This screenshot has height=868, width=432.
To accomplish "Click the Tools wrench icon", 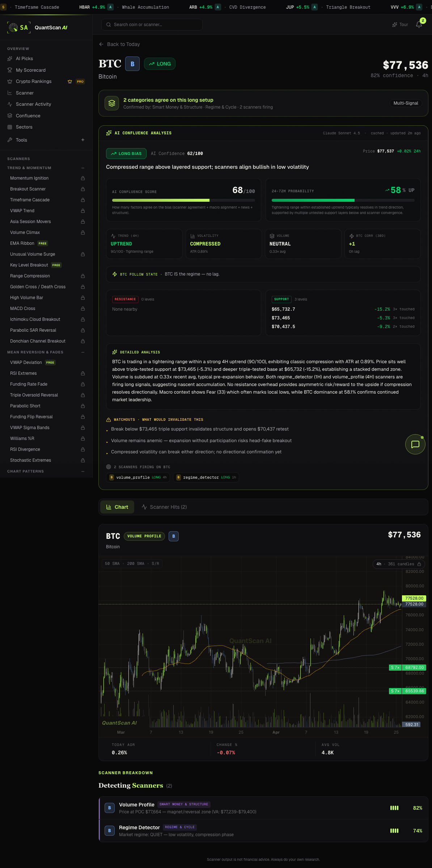I will (x=10, y=140).
